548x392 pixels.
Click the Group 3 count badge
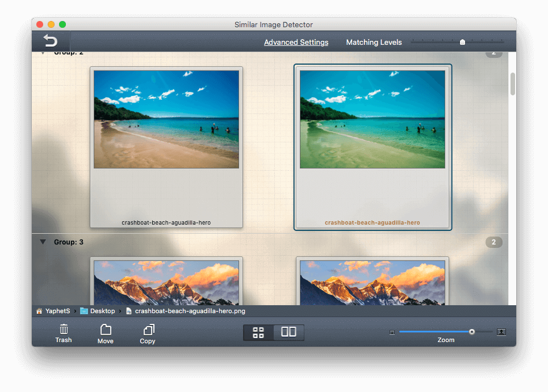[493, 242]
